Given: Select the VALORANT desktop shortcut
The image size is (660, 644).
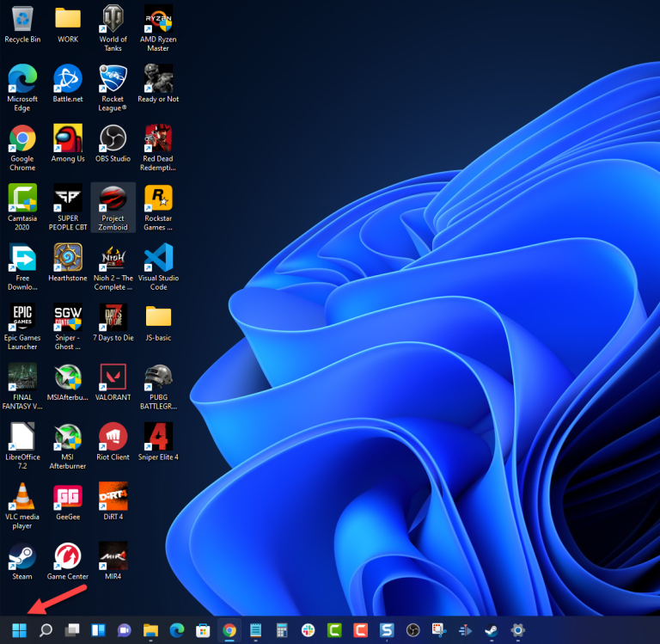Looking at the screenshot, I should pyautogui.click(x=113, y=383).
